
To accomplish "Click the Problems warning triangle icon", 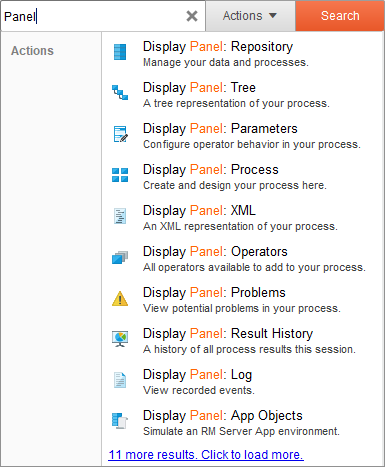I will pos(120,299).
